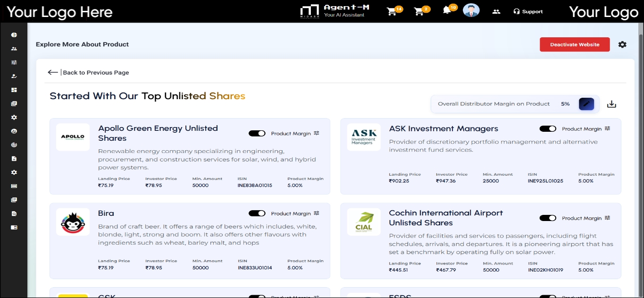Click the Apollo Green Energy logo thumbnail

pyautogui.click(x=73, y=137)
